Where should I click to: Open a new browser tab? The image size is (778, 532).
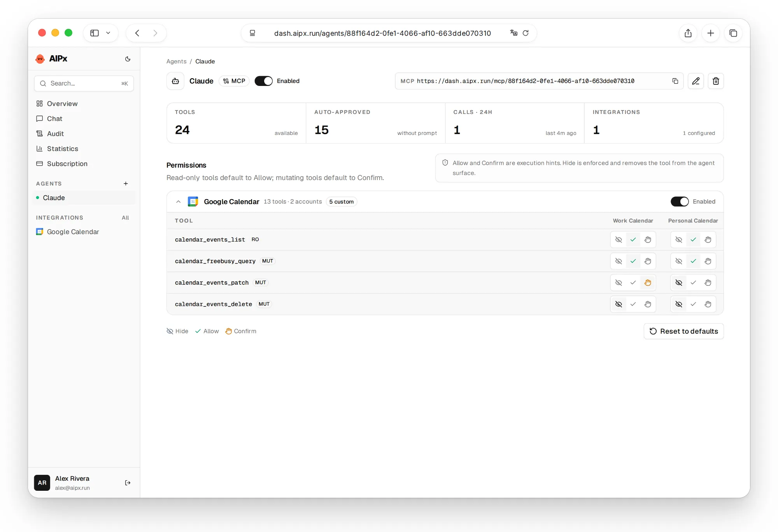click(711, 33)
